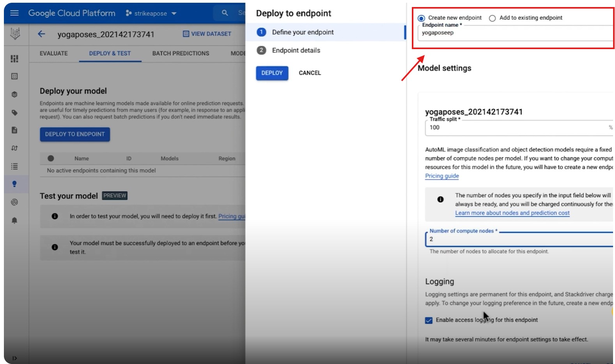Click the target-shaped Endpoints sidebar icon
This screenshot has width=615, height=364.
pyautogui.click(x=14, y=202)
